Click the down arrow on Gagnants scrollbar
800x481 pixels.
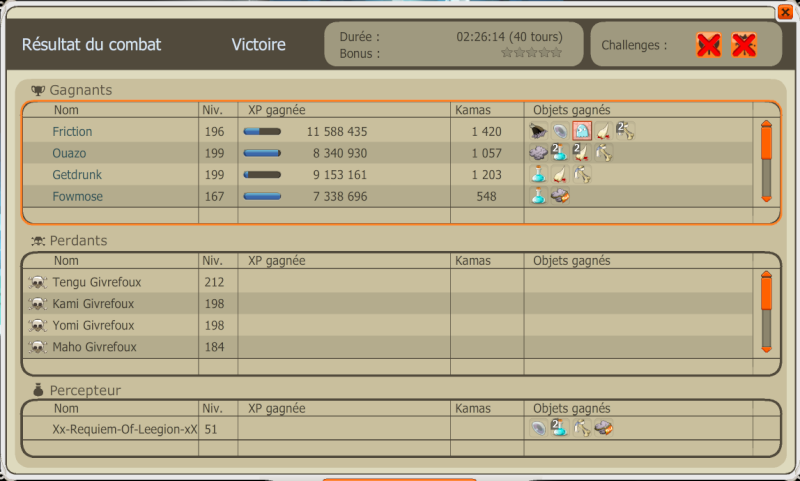point(766,198)
